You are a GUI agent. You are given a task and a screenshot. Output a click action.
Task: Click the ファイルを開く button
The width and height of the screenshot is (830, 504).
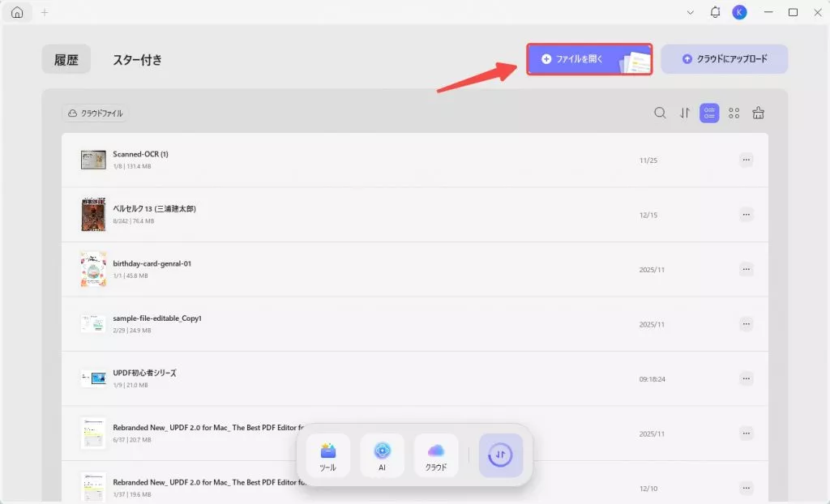coord(589,58)
